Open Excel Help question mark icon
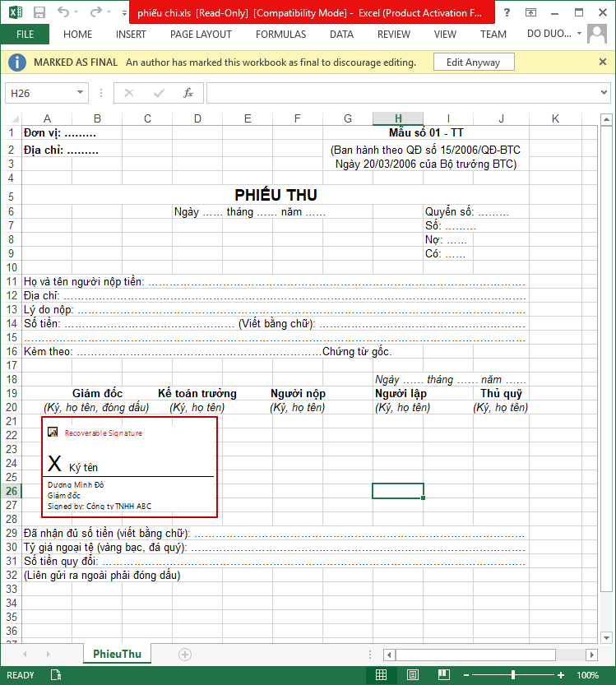 click(x=507, y=12)
